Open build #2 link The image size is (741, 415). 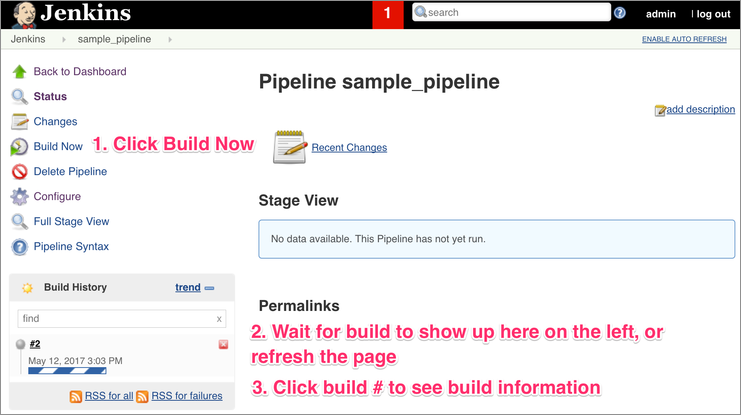[x=35, y=344]
